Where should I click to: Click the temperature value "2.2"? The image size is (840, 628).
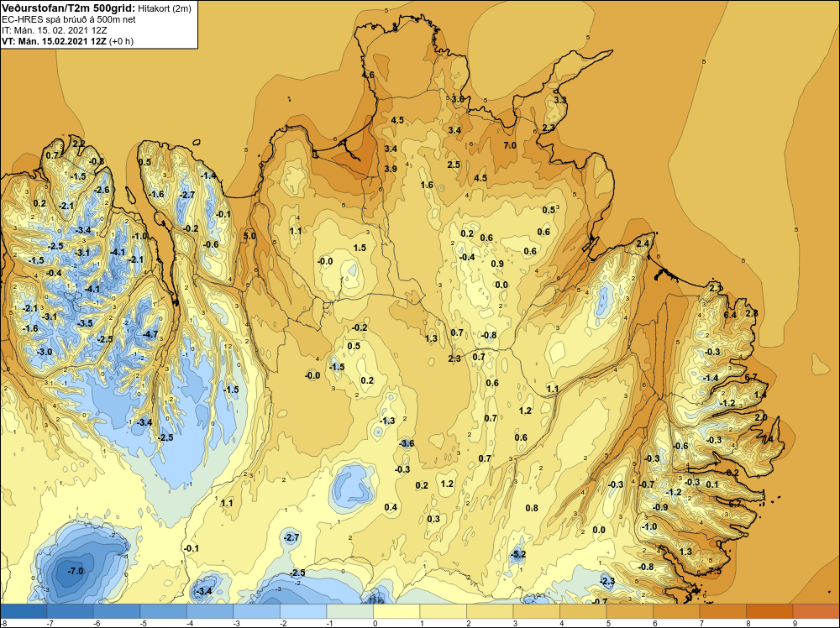[x=78, y=143]
